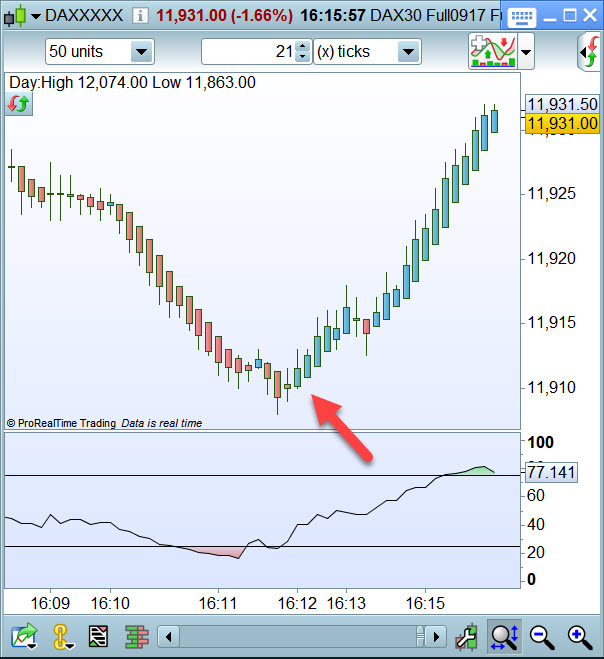Click the 16:12 time axis label
Viewport: 604px width, 659px height.
click(297, 604)
